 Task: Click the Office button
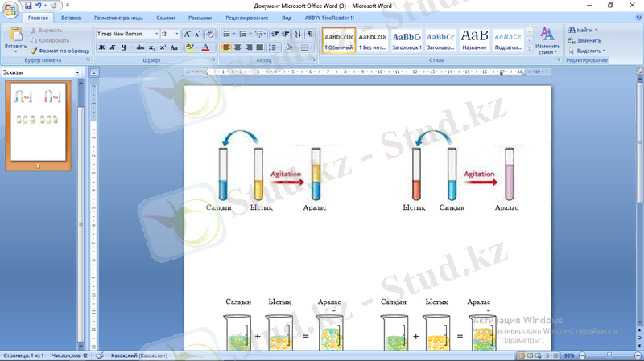pyautogui.click(x=11, y=8)
